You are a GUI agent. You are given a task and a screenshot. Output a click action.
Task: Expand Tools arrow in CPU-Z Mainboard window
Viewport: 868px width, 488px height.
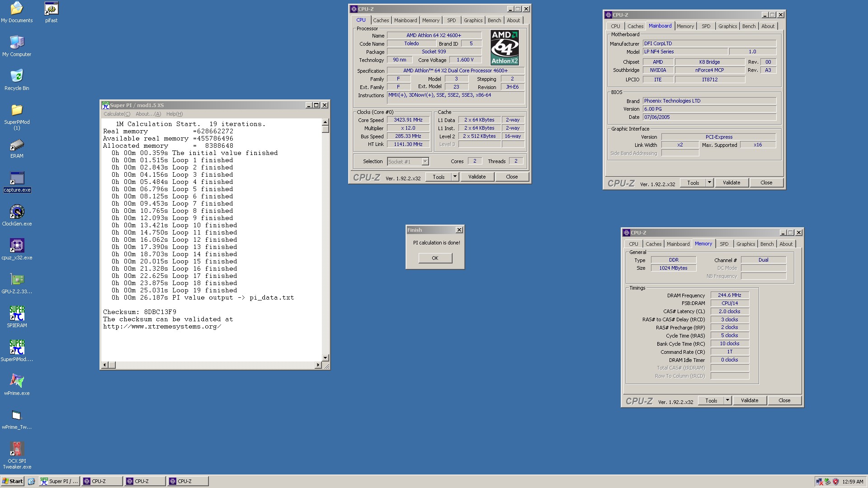[x=709, y=183]
